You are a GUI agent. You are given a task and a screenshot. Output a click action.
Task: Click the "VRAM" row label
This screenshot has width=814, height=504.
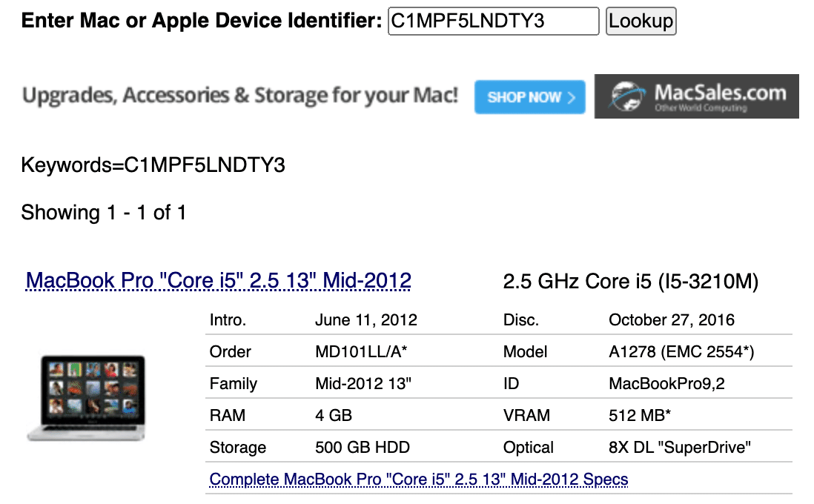[526, 415]
